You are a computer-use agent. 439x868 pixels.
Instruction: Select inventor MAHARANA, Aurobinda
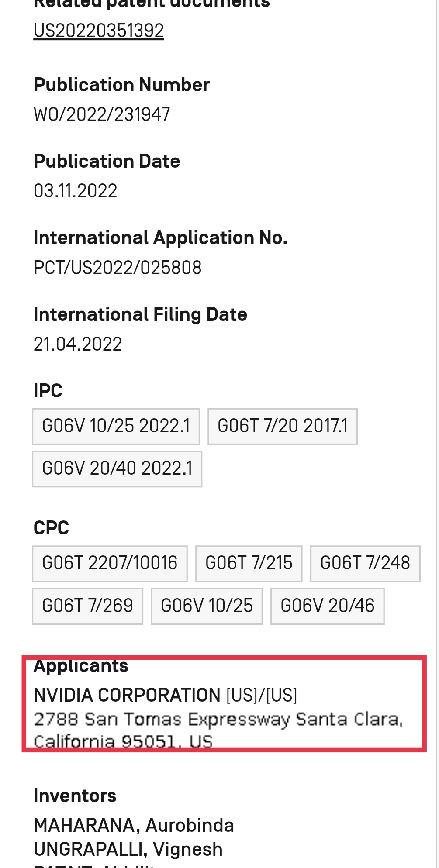tap(134, 825)
